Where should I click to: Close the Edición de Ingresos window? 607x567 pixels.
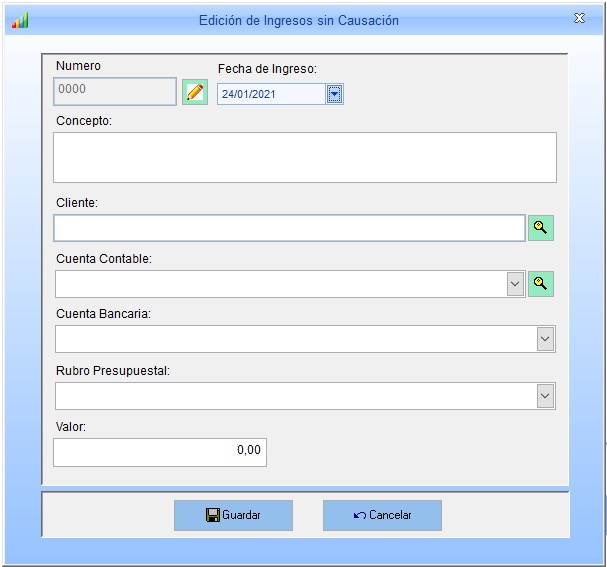tap(579, 18)
